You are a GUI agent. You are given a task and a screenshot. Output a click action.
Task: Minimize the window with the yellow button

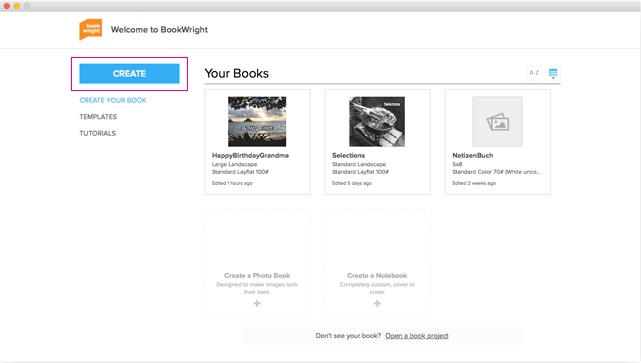(17, 6)
